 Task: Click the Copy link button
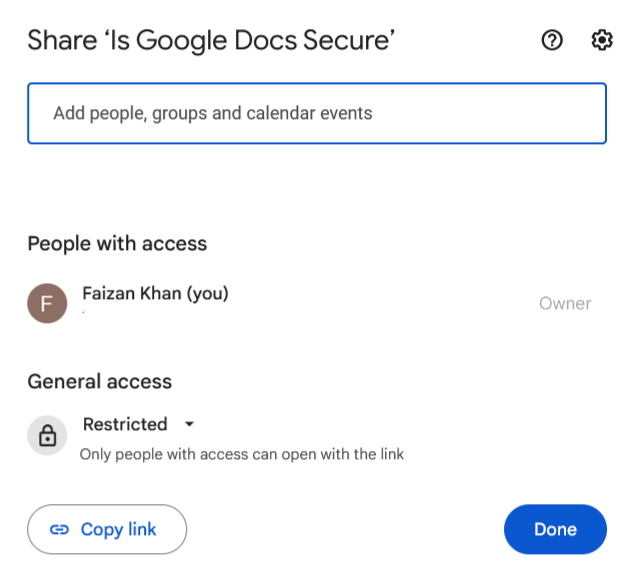[107, 529]
